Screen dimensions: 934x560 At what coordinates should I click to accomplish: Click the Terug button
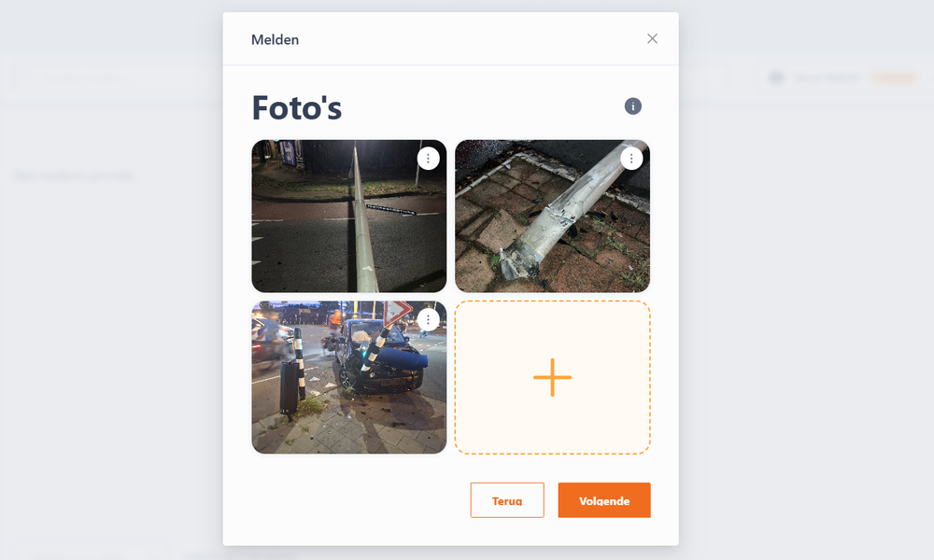(x=507, y=500)
